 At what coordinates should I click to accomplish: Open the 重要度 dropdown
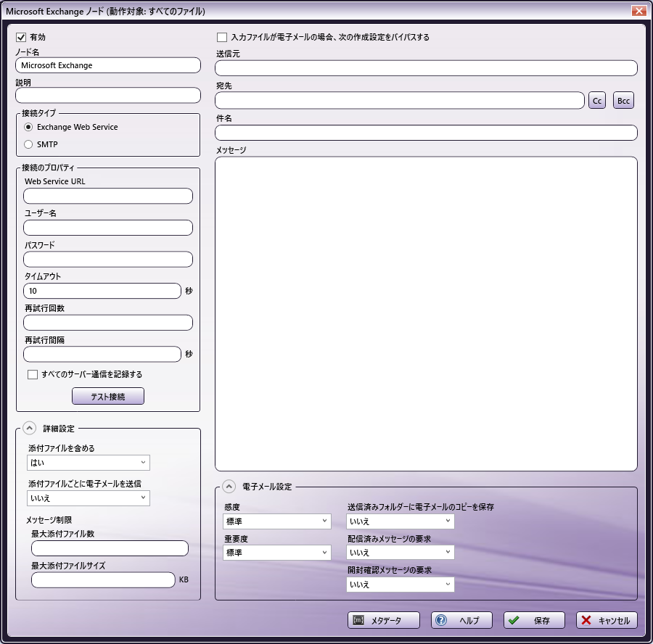pos(277,553)
